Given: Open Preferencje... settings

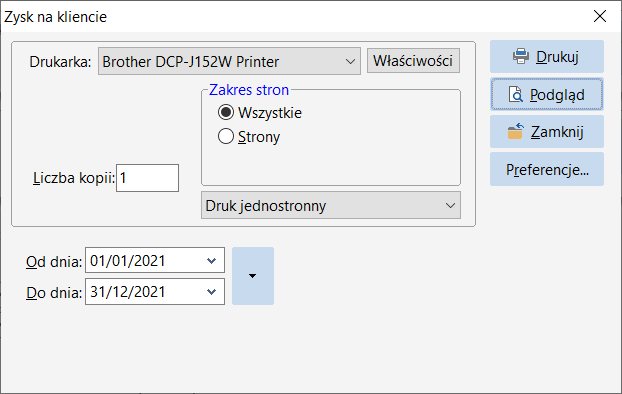Looking at the screenshot, I should [547, 169].
